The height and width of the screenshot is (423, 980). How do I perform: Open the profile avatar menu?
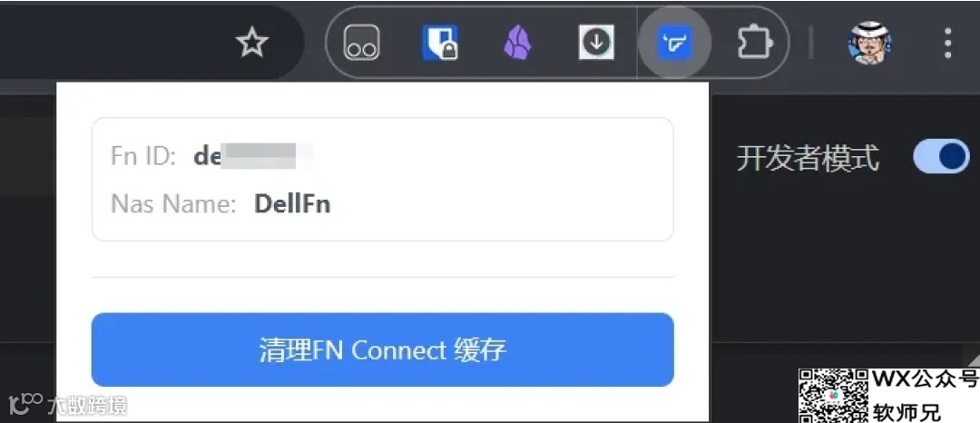(869, 43)
